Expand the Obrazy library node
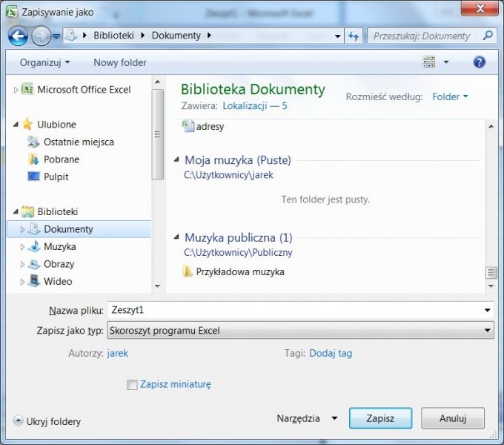The height and width of the screenshot is (445, 504). tap(22, 264)
